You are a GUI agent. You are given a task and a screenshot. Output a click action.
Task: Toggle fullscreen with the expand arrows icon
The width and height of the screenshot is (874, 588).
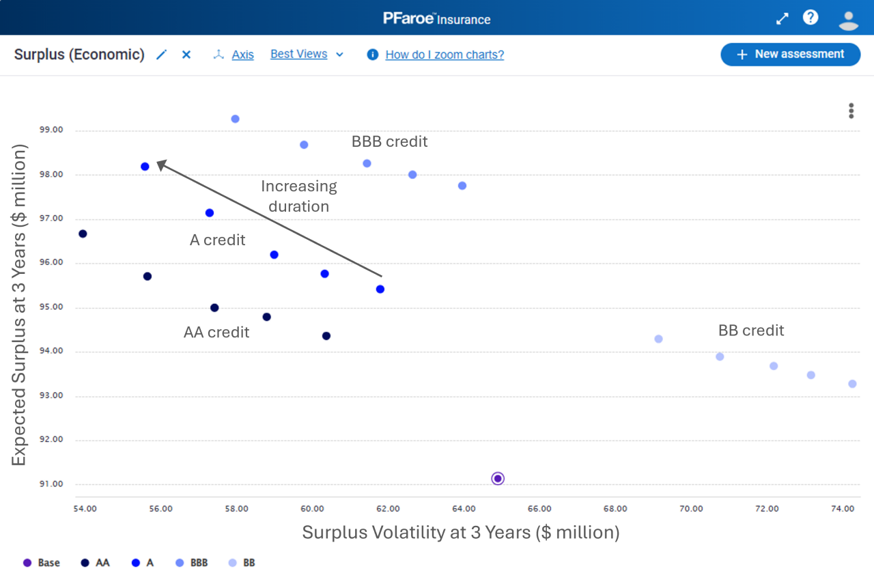(783, 19)
